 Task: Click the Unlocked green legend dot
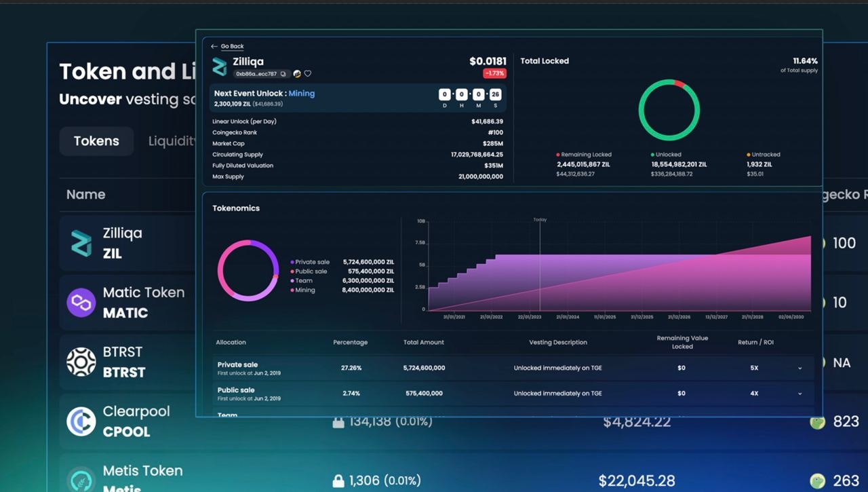click(652, 155)
